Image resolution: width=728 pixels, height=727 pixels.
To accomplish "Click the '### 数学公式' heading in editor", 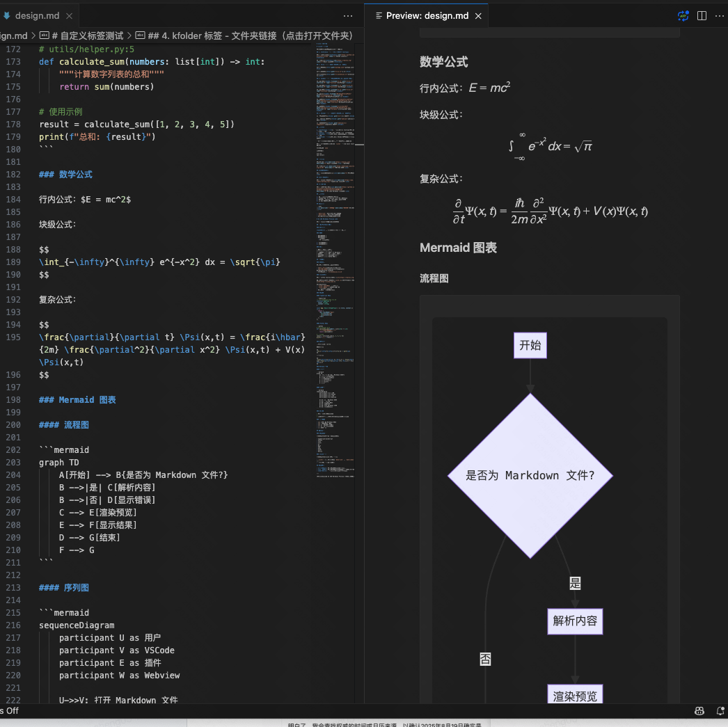I will 65,175.
